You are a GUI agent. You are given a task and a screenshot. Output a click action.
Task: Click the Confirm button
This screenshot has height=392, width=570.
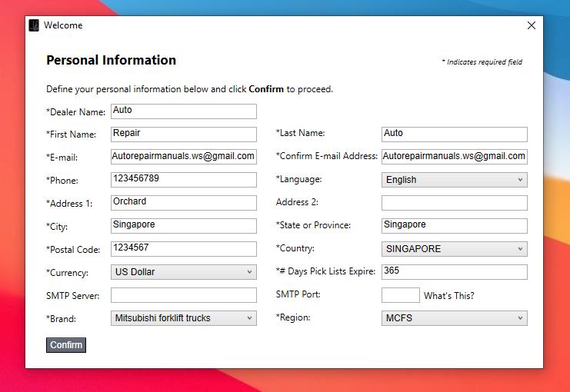point(66,345)
